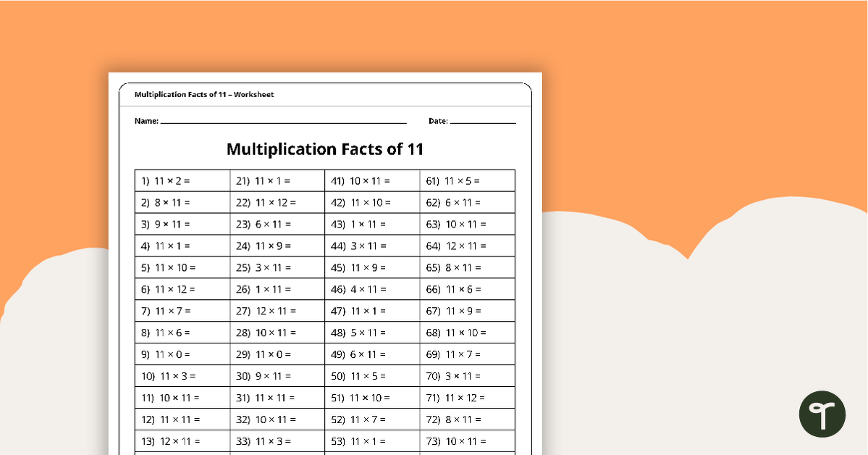Select cell '45) 11 × 9 ='

click(373, 267)
